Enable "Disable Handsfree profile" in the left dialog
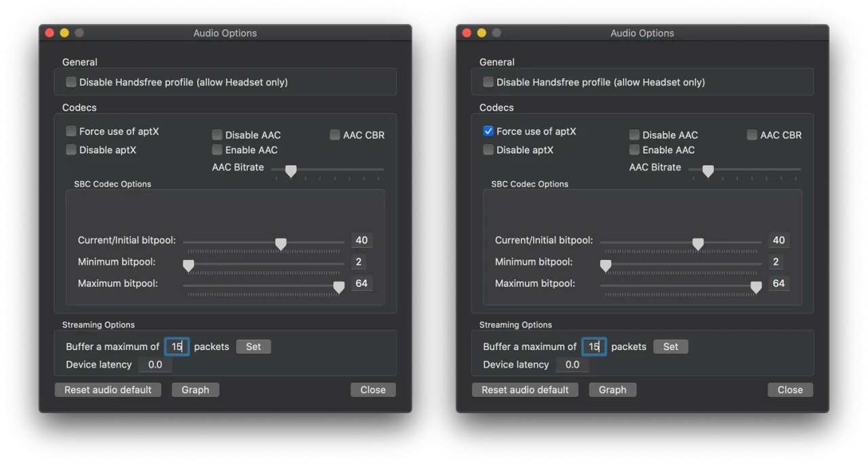This screenshot has height=464, width=868. pyautogui.click(x=71, y=81)
